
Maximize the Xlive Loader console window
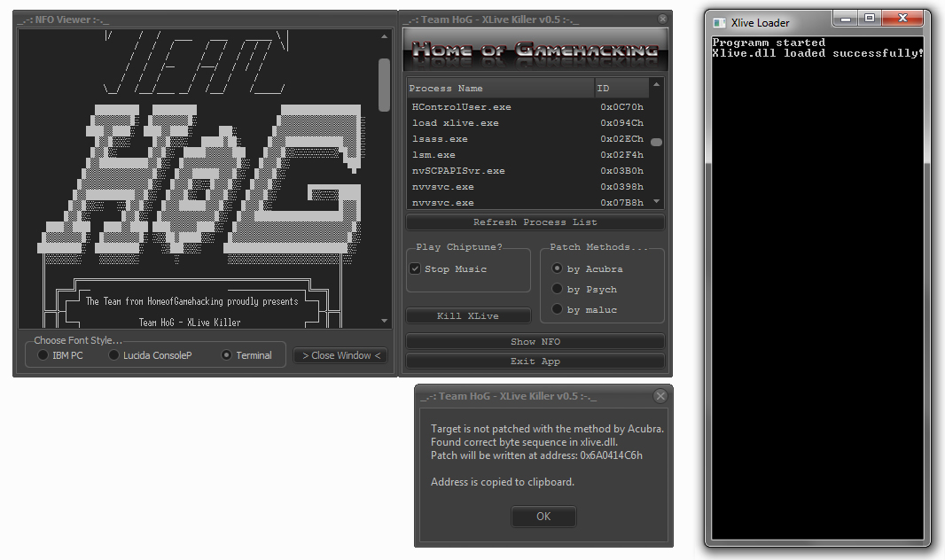pos(870,19)
